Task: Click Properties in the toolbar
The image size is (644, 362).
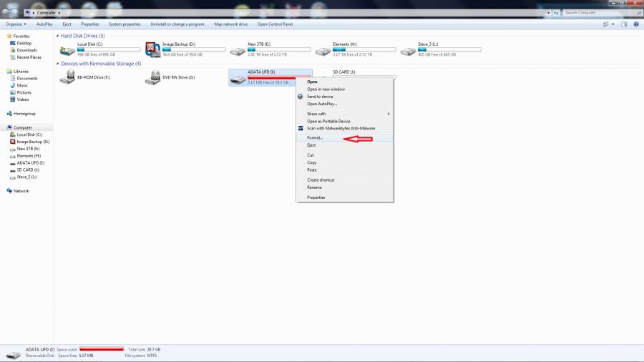Action: tap(90, 24)
